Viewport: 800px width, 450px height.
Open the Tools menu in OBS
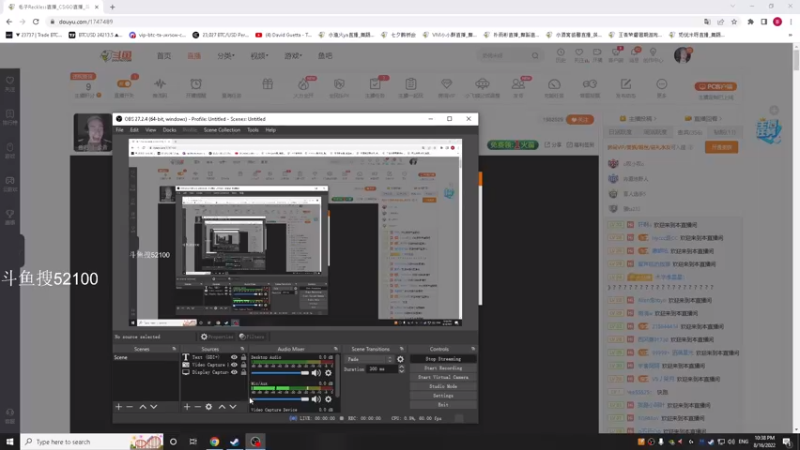coord(253,130)
